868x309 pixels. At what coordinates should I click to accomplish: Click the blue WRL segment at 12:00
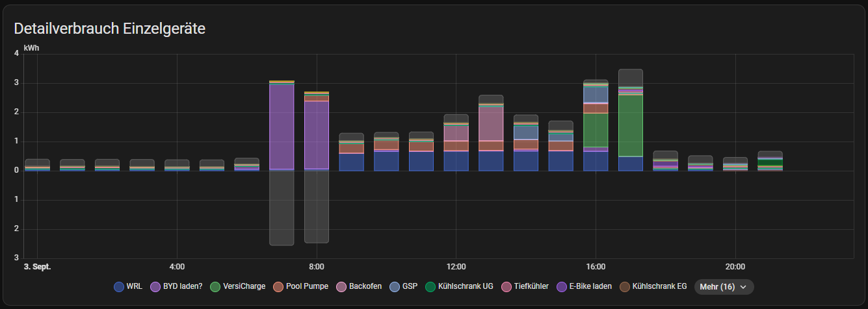click(x=456, y=160)
